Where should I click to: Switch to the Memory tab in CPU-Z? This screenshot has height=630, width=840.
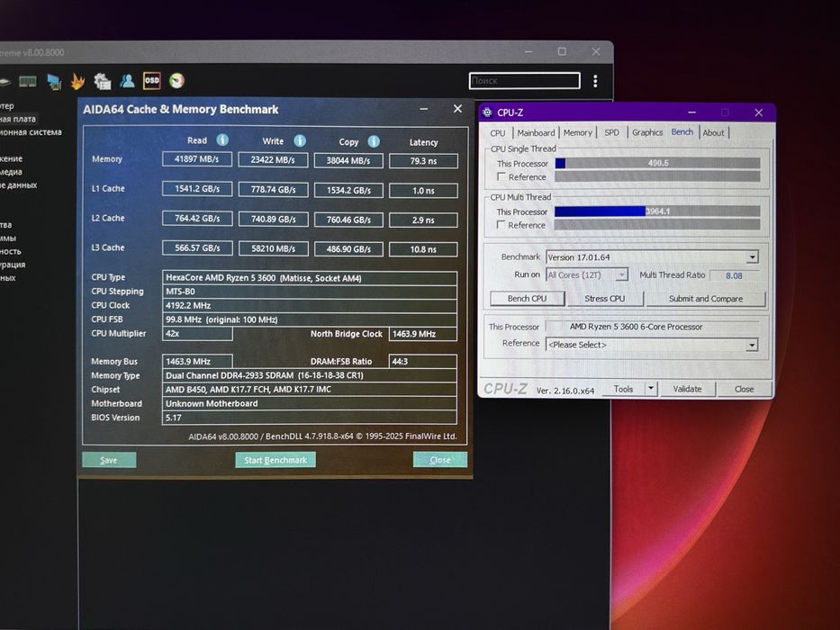click(x=577, y=133)
